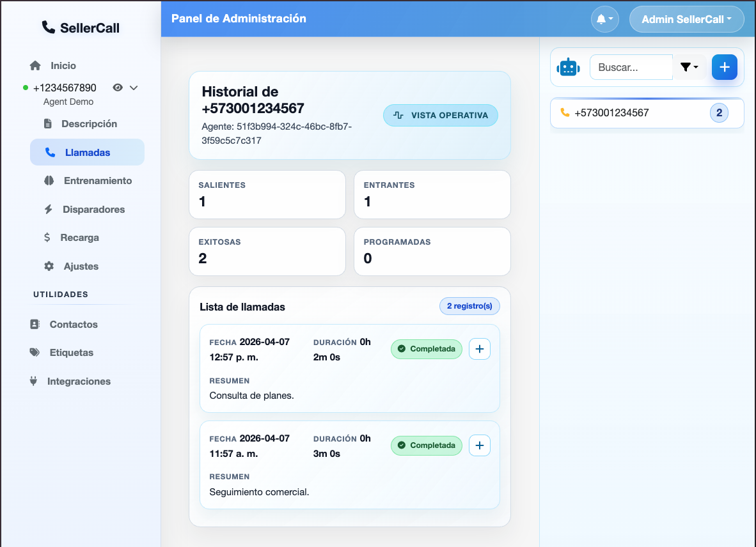
Task: Open the Admin SellerCall dropdown
Action: pos(686,19)
